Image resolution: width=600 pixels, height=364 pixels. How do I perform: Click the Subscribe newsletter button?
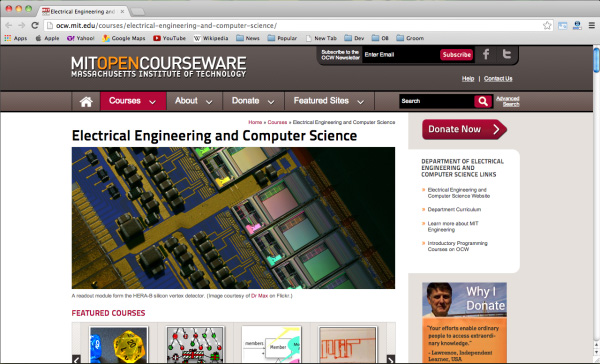pos(457,55)
